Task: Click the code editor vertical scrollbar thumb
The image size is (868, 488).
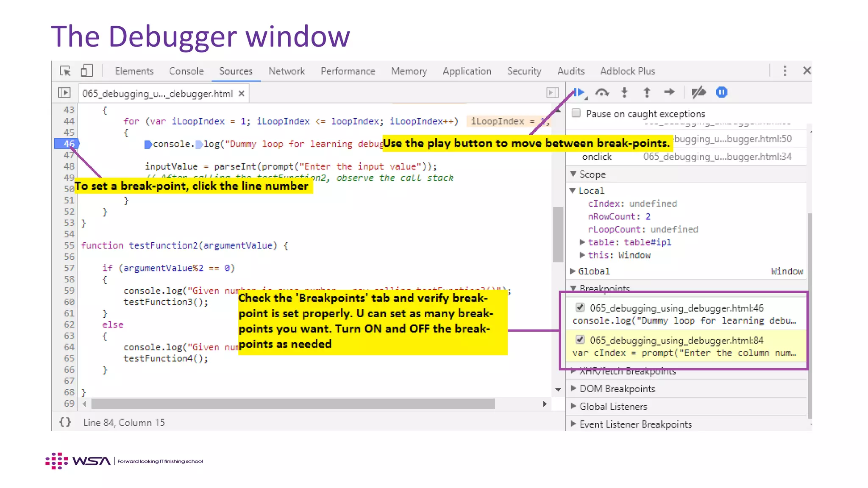Action: click(x=558, y=234)
